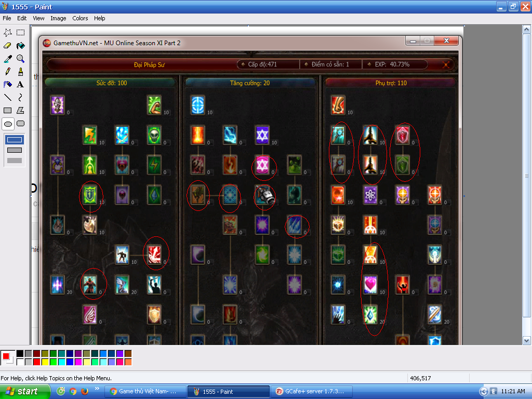Set shape style to solid fill, no outline
The width and height of the screenshot is (532, 399).
click(15, 161)
